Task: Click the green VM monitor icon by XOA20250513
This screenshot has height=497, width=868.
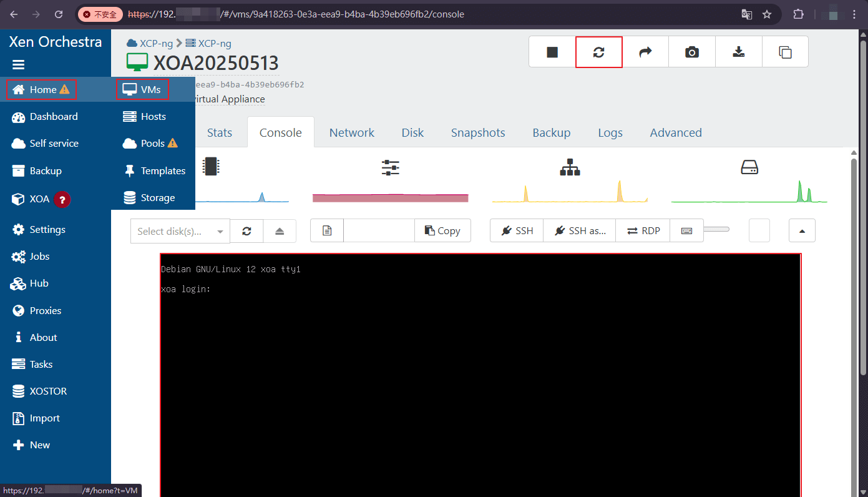Action: click(137, 62)
